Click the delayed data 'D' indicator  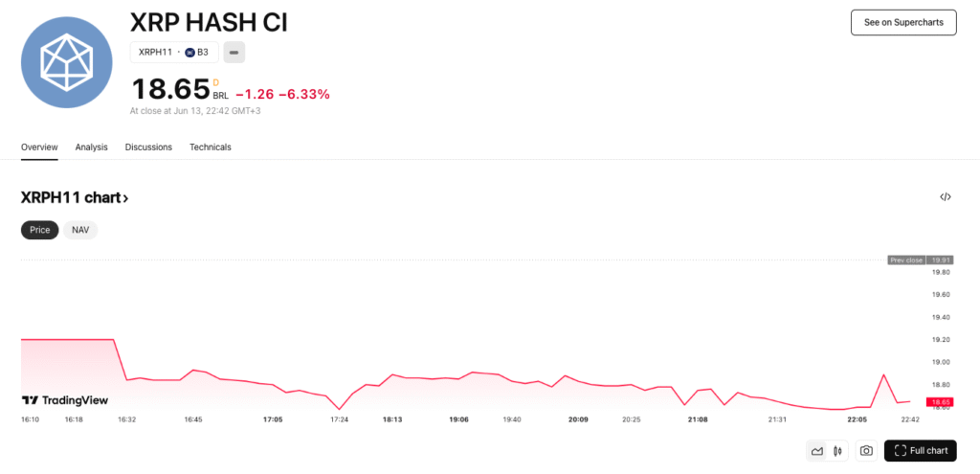[x=215, y=82]
